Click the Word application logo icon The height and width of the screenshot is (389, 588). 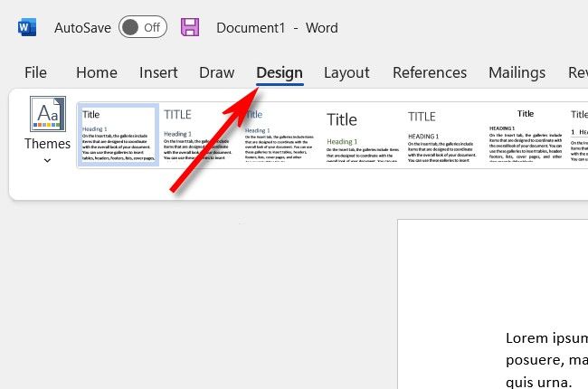click(27, 27)
